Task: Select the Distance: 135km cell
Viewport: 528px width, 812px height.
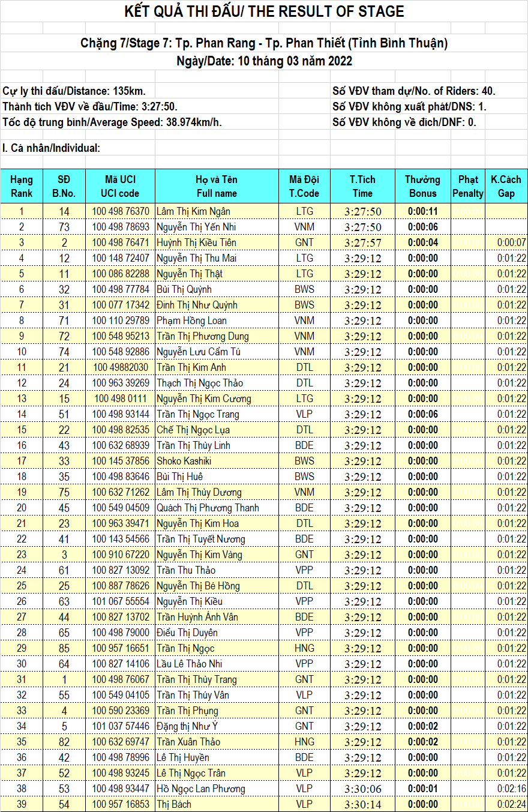Action: point(74,91)
